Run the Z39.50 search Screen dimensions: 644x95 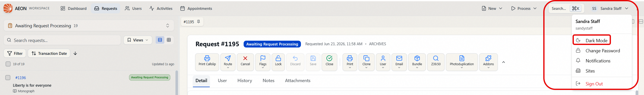[x=436, y=62]
